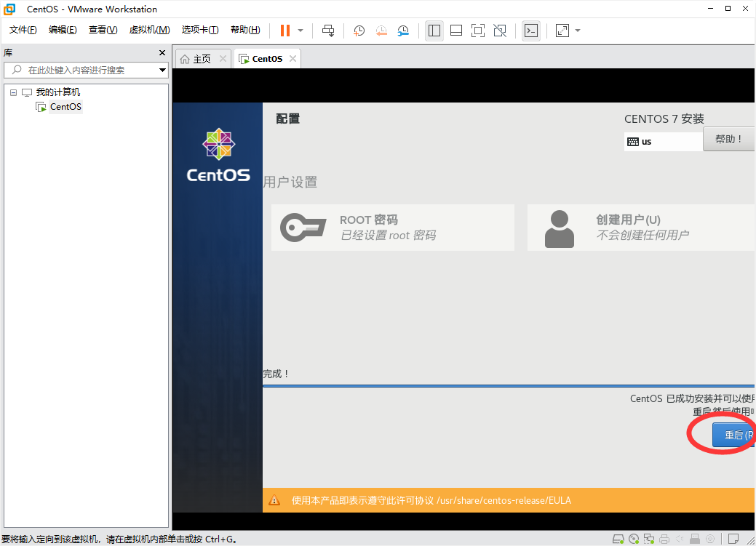Take a snapshot with the clock-plus icon
This screenshot has width=756, height=546.
359,31
